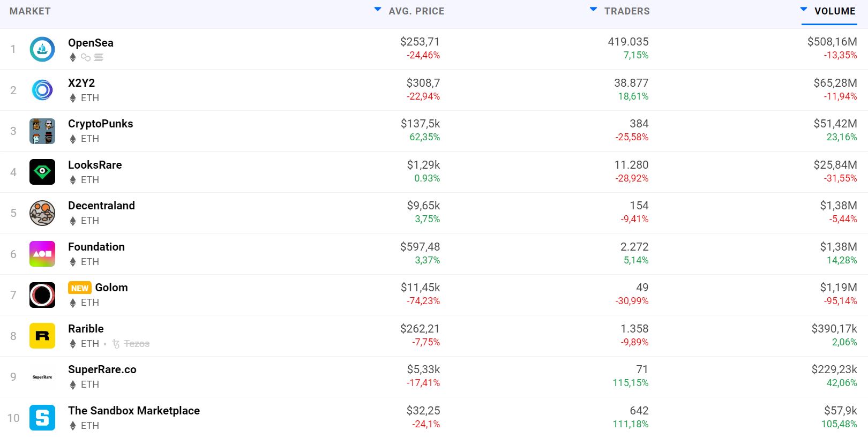
Task: Click the SuperRare text logo
Action: [42, 377]
